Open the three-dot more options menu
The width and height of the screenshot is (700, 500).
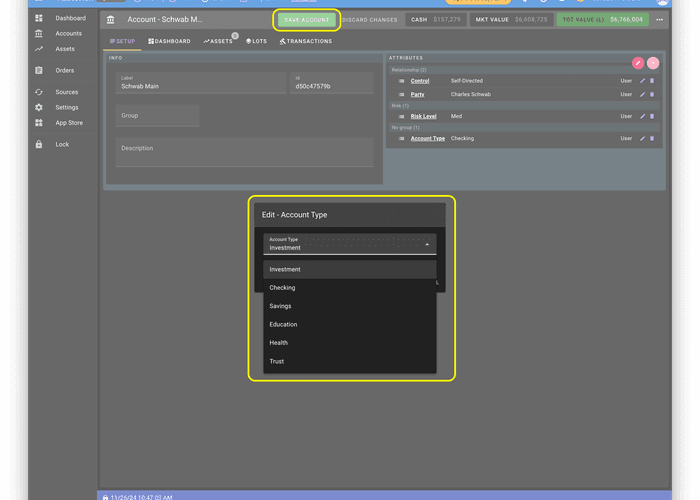click(x=659, y=20)
